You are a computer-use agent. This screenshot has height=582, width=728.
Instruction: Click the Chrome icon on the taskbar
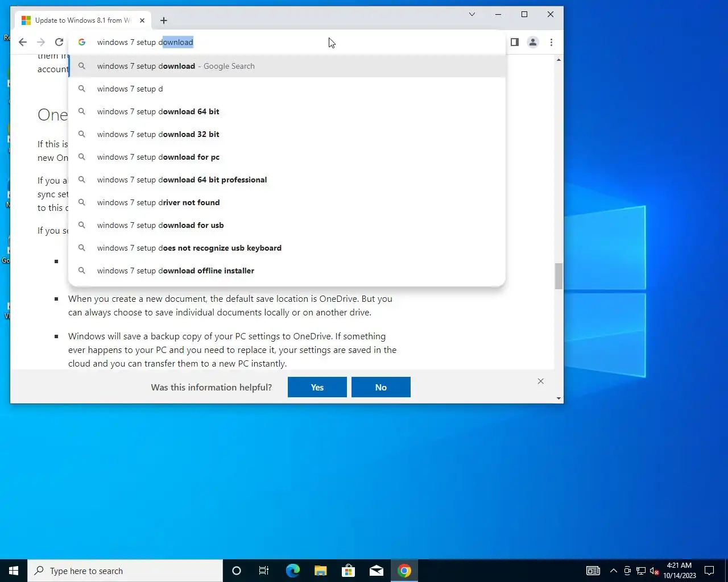coord(404,571)
